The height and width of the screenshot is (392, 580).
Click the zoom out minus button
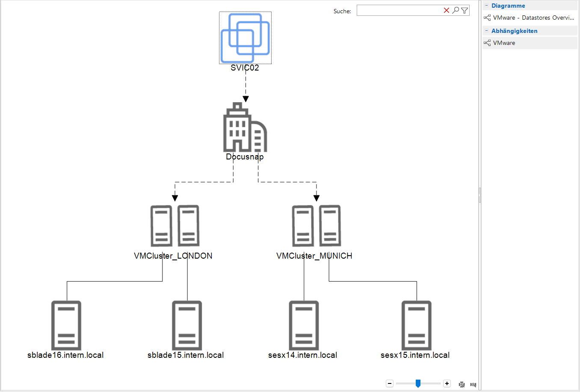(x=390, y=383)
